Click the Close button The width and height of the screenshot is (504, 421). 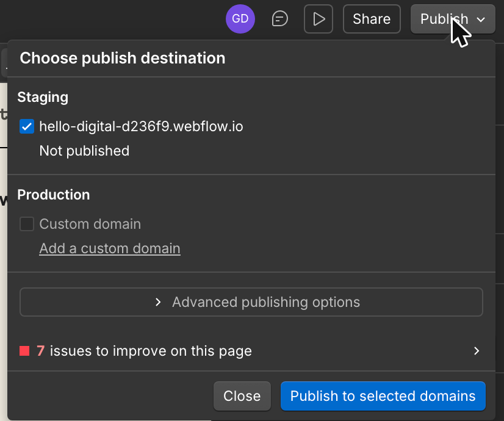coord(242,396)
